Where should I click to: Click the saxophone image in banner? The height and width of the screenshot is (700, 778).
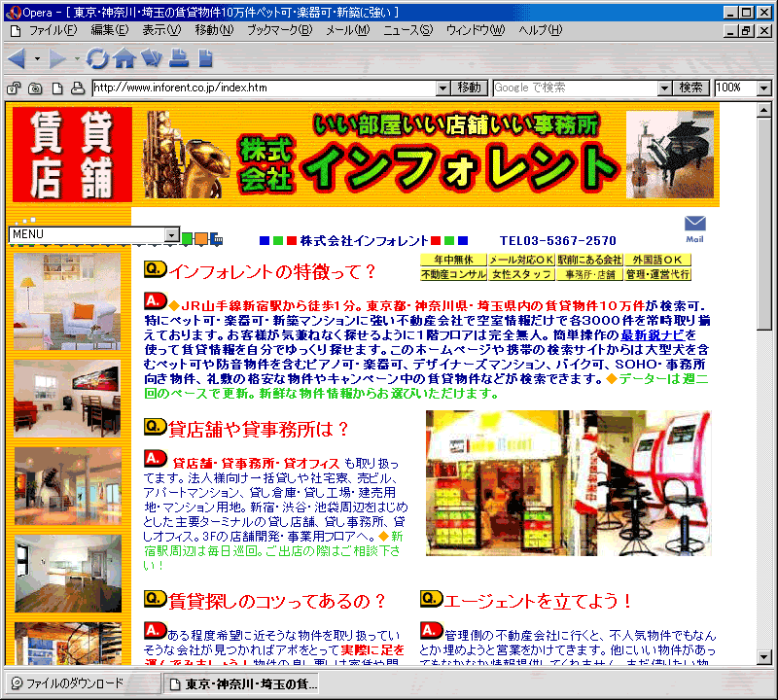(186, 156)
